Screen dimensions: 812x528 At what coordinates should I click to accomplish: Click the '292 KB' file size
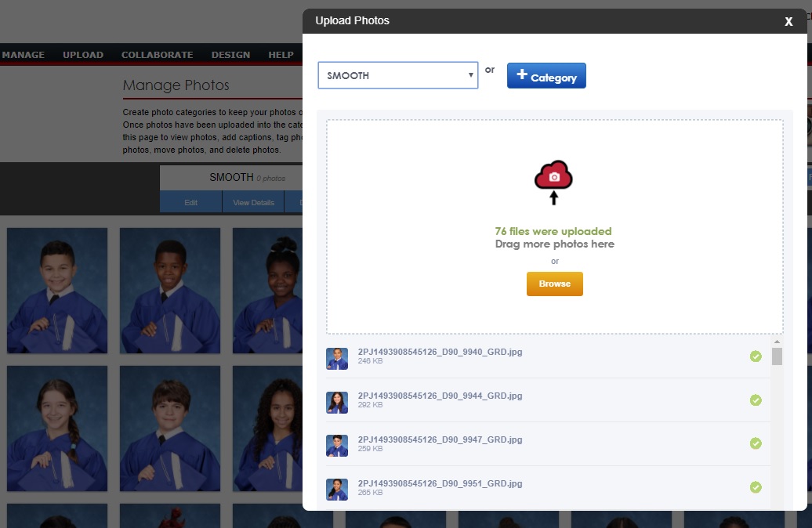click(370, 405)
